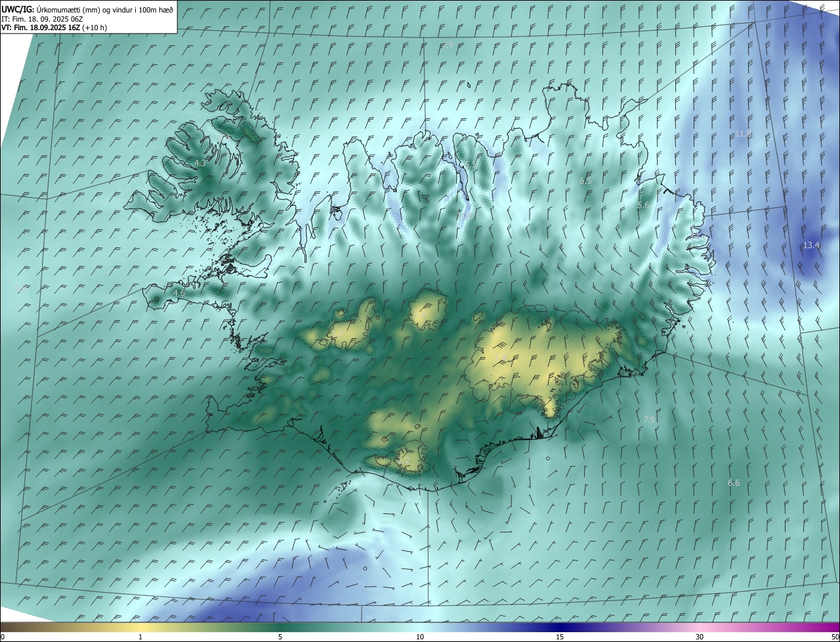Click the 6.6 value southeast of Iceland

click(x=734, y=483)
